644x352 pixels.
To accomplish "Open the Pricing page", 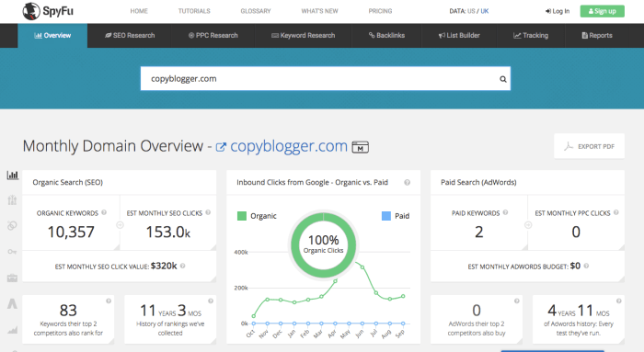I will 380,11.
